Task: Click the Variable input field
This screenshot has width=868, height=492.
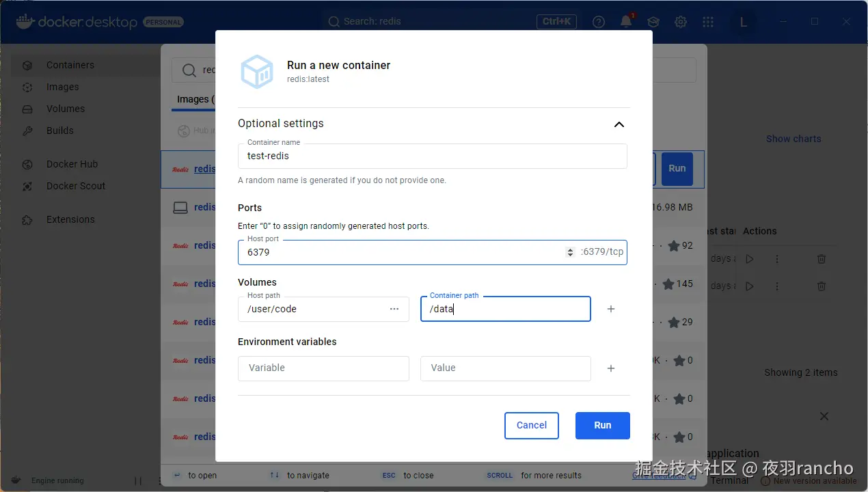Action: coord(323,368)
